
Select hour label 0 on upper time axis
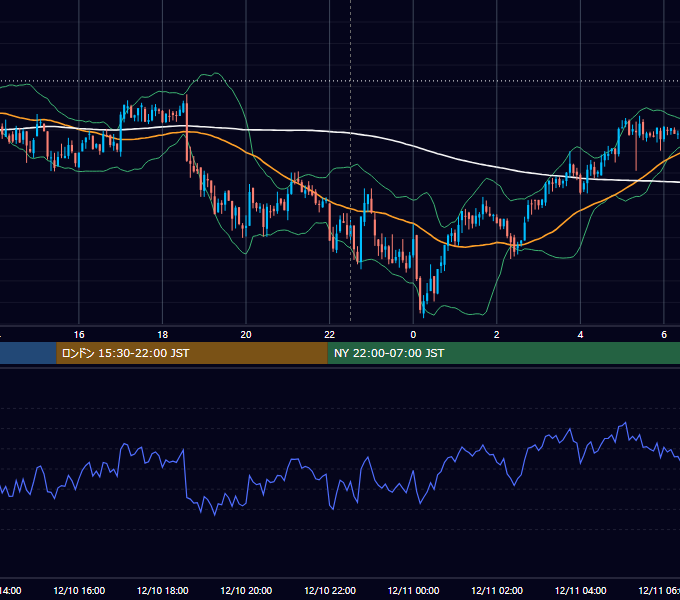coord(413,335)
